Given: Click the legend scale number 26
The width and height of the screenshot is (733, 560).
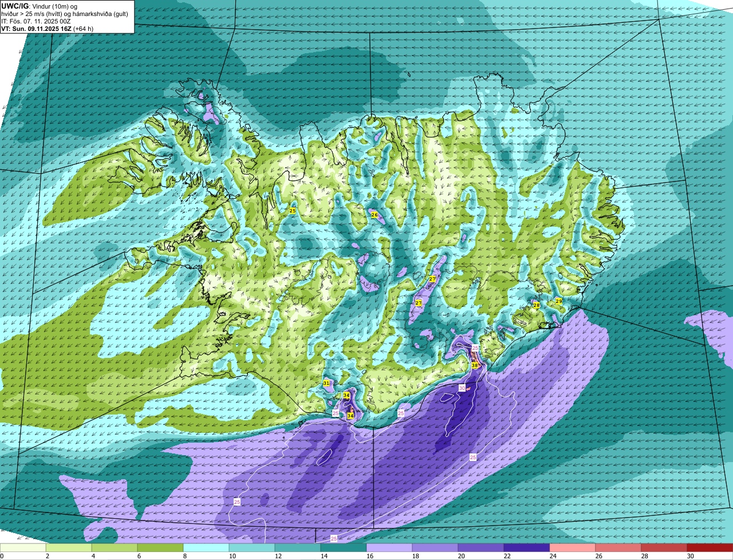Looking at the screenshot, I should 598,556.
